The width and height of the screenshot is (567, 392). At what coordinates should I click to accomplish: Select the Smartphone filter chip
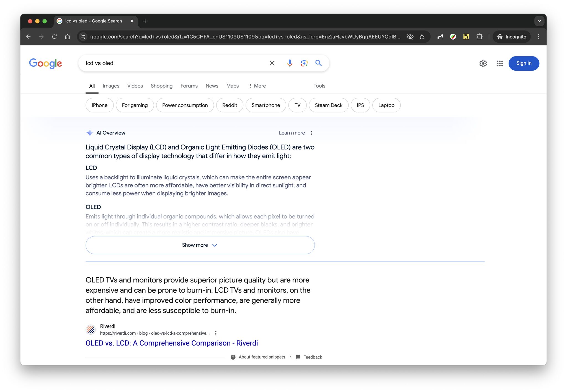(x=266, y=105)
